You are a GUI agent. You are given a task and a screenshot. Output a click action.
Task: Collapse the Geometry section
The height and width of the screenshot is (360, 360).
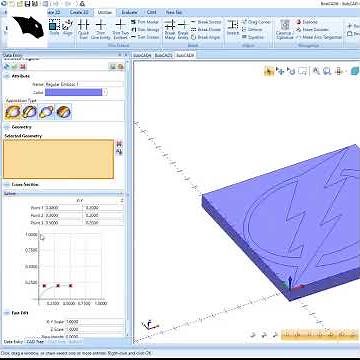coord(7,127)
